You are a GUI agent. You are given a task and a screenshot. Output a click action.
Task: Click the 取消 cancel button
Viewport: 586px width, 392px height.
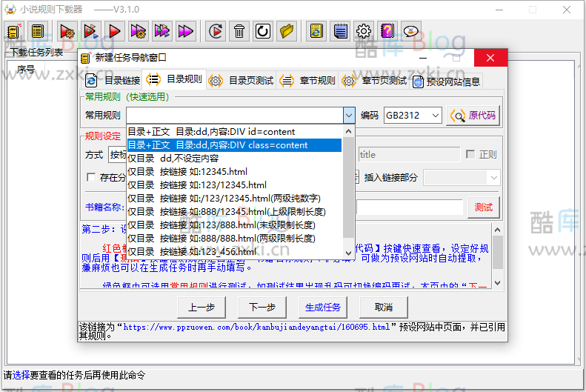pos(384,308)
